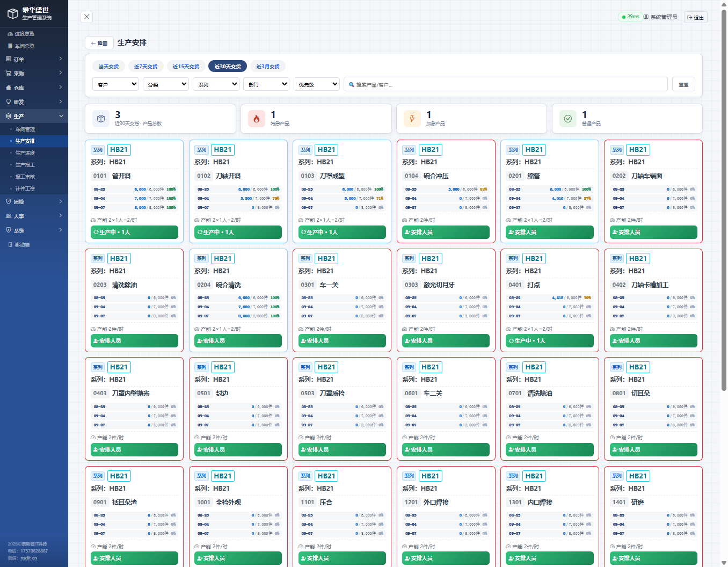Click the 生产 gear icon in sidebar
This screenshot has height=567, width=728.
(x=9, y=116)
